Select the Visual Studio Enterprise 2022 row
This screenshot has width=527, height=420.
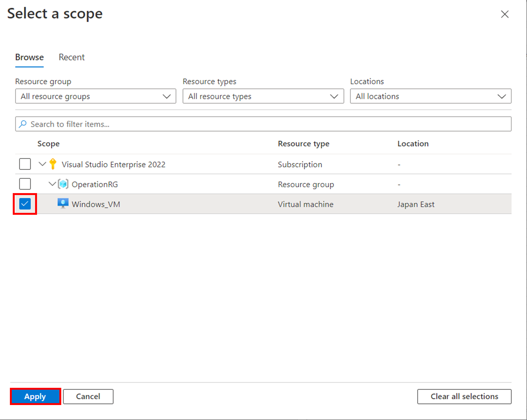263,164
